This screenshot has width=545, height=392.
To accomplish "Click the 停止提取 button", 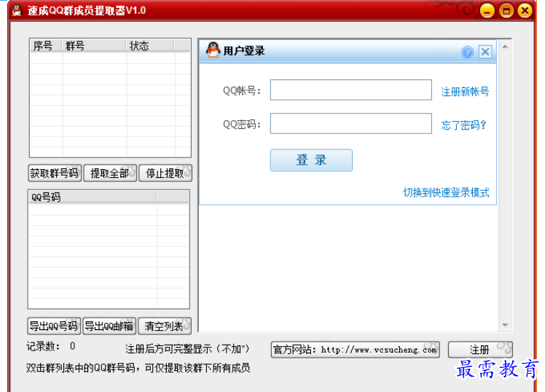I will coord(165,173).
